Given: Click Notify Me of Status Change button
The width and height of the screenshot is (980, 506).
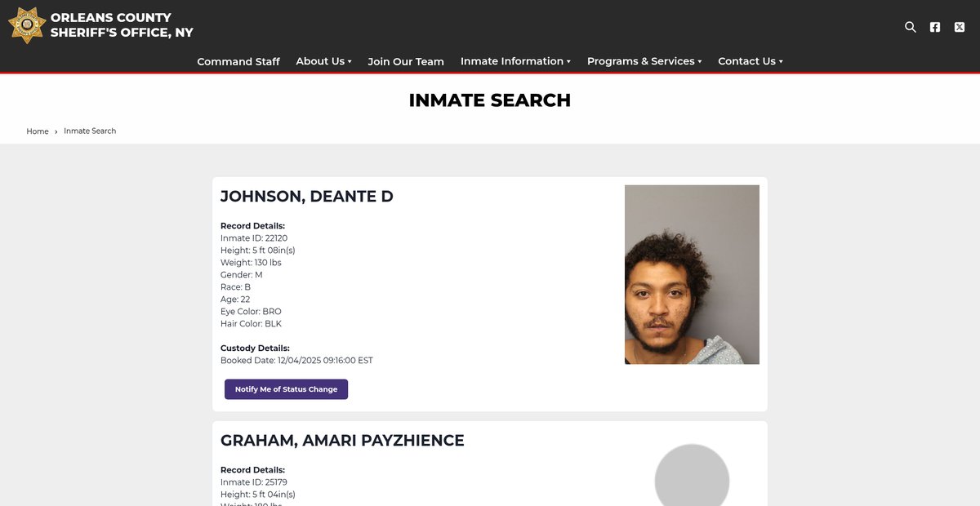Looking at the screenshot, I should pos(286,389).
